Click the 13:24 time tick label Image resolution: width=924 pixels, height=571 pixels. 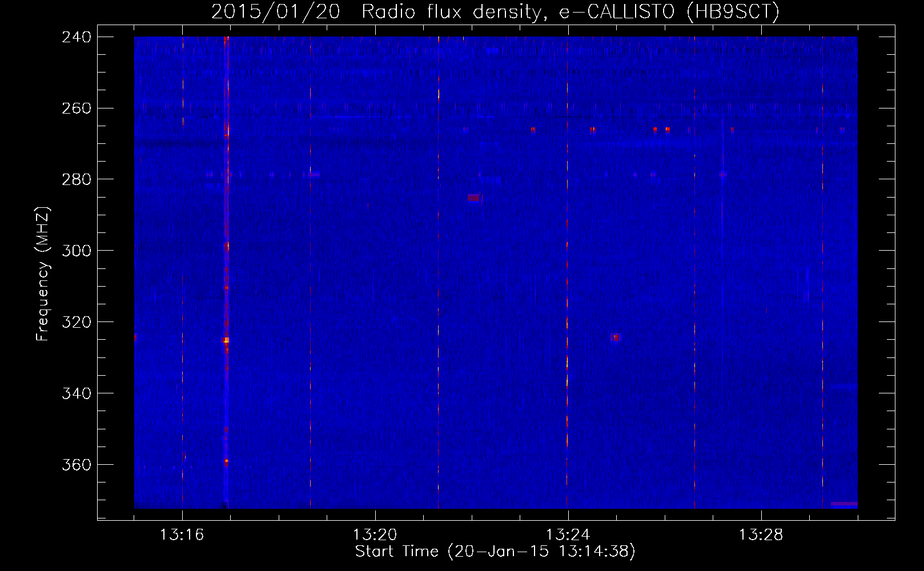[x=568, y=535]
